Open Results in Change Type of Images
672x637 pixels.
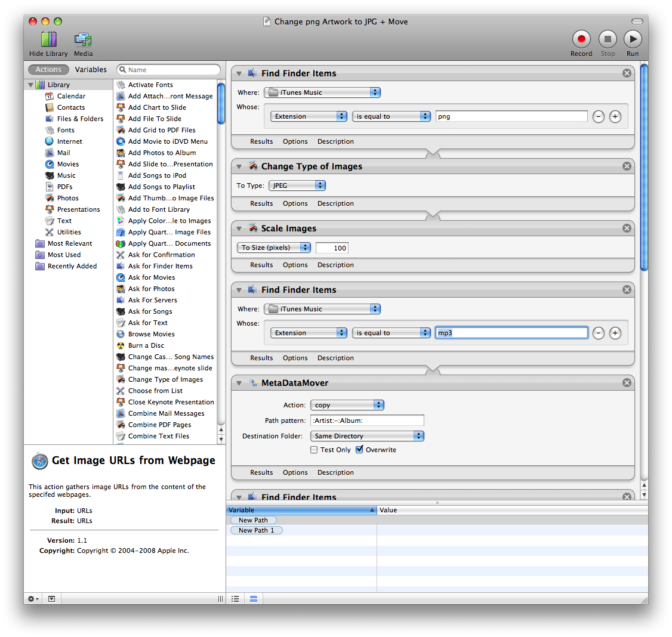click(x=261, y=203)
